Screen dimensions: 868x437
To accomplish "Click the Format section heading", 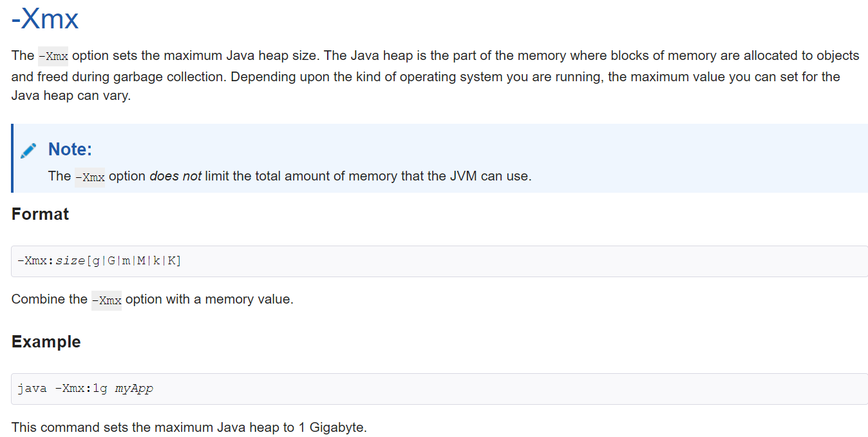I will point(40,214).
